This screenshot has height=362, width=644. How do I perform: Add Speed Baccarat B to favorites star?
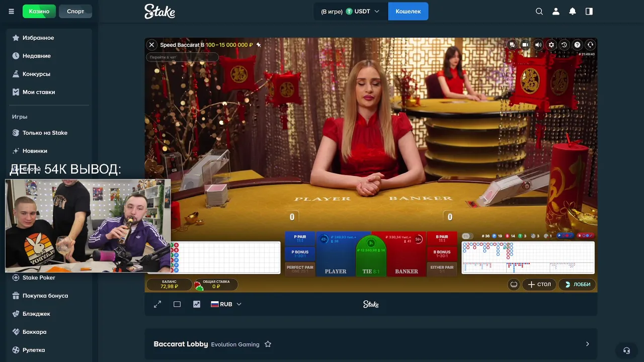click(259, 45)
